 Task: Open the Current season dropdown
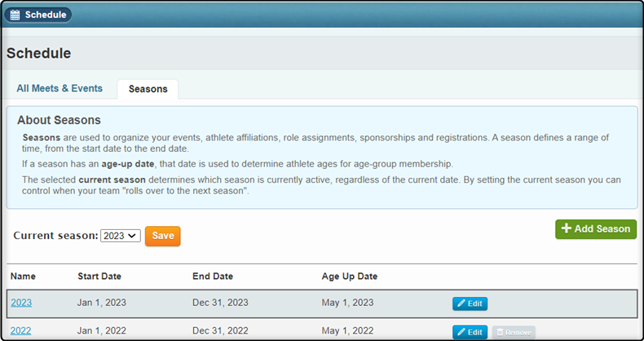point(121,236)
